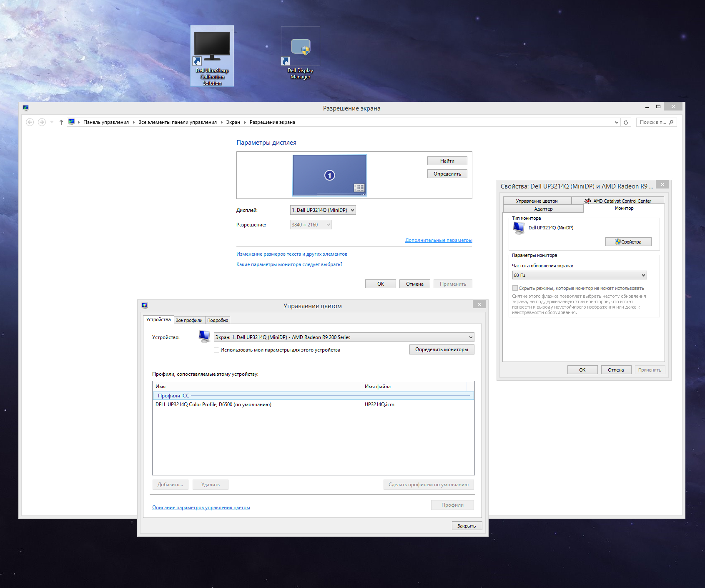Click the Control Panel icon in breadcrumb
The height and width of the screenshot is (588, 705).
[71, 122]
